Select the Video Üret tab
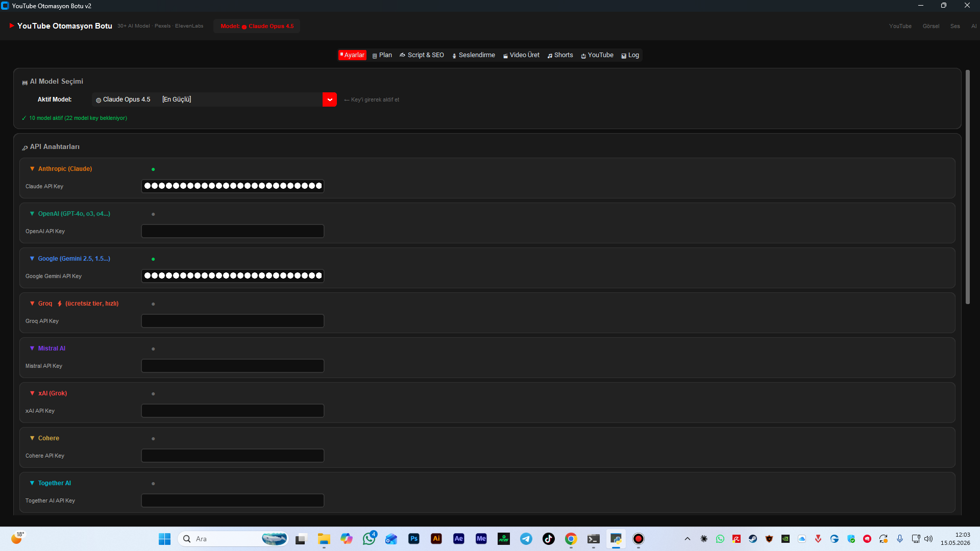This screenshot has height=551, width=980. tap(521, 55)
